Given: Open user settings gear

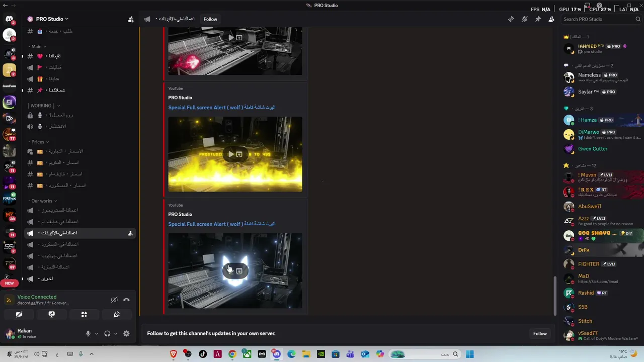Looking at the screenshot, I should (x=126, y=333).
